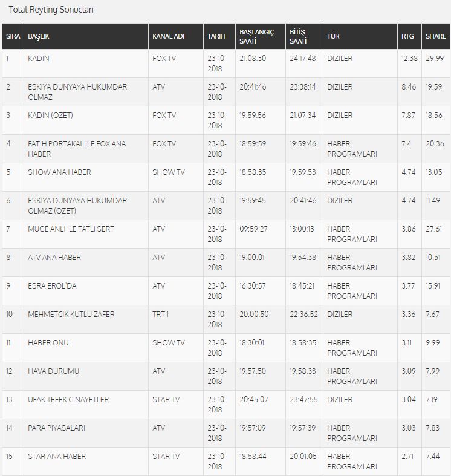Click start time 18:59:59
This screenshot has width=451, height=476.
(x=253, y=143)
